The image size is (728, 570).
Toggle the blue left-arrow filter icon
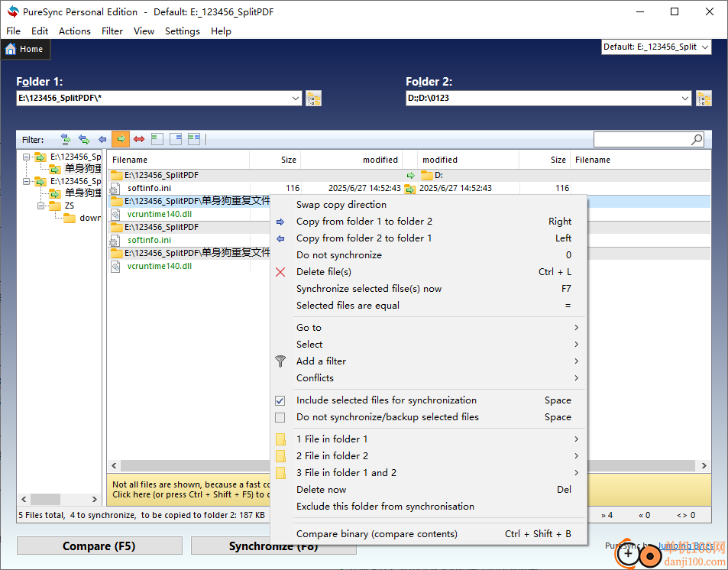(102, 139)
